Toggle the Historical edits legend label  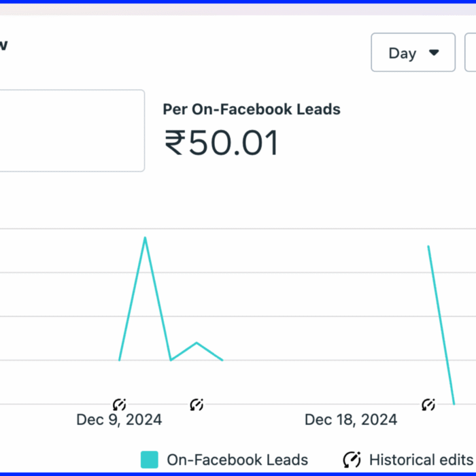(420, 460)
